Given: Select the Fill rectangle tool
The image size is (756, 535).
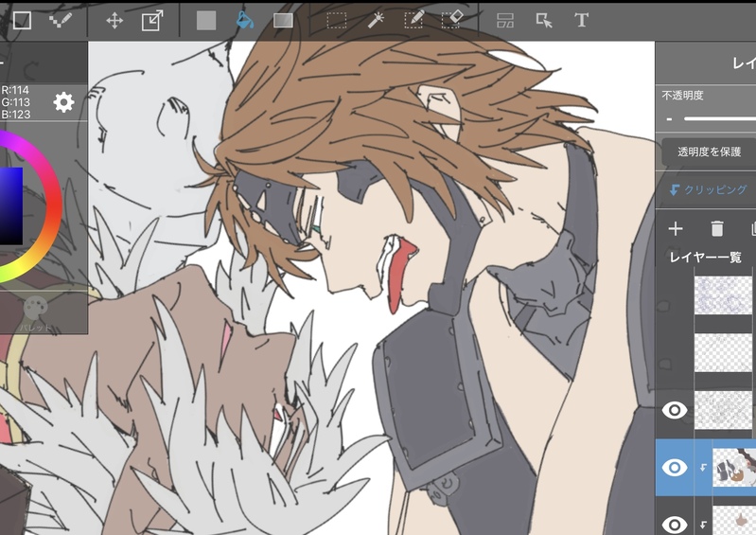Looking at the screenshot, I should (x=206, y=21).
